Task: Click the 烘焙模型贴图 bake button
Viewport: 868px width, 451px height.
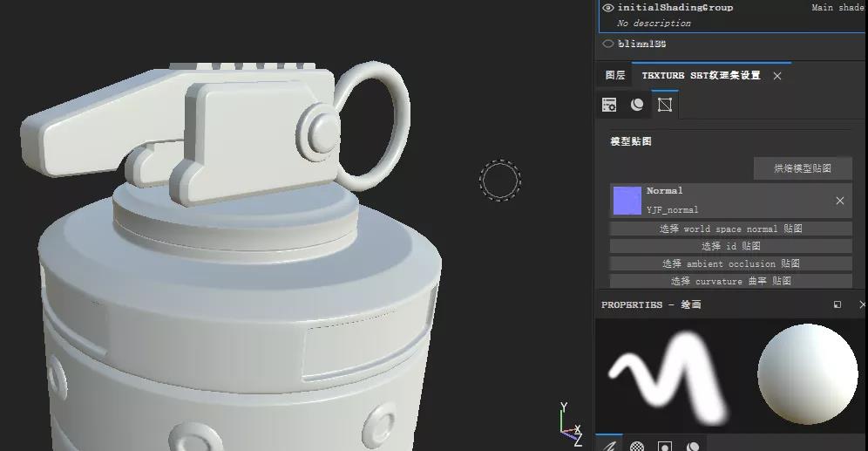Action: pyautogui.click(x=802, y=168)
